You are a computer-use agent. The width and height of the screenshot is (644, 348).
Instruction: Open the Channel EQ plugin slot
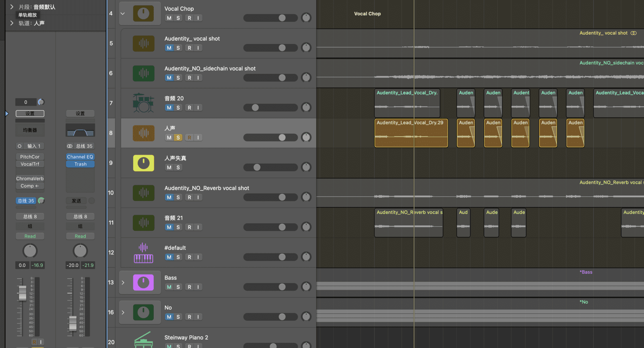[x=80, y=157]
